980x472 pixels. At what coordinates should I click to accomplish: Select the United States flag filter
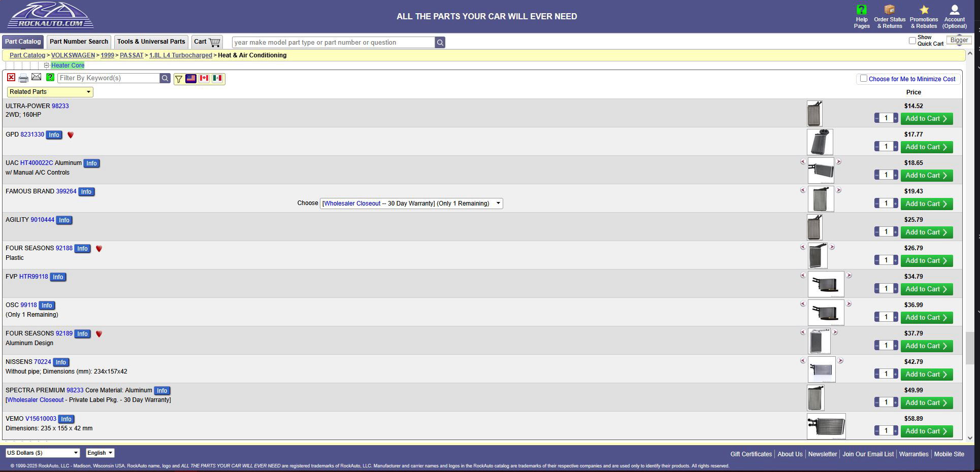coord(191,78)
